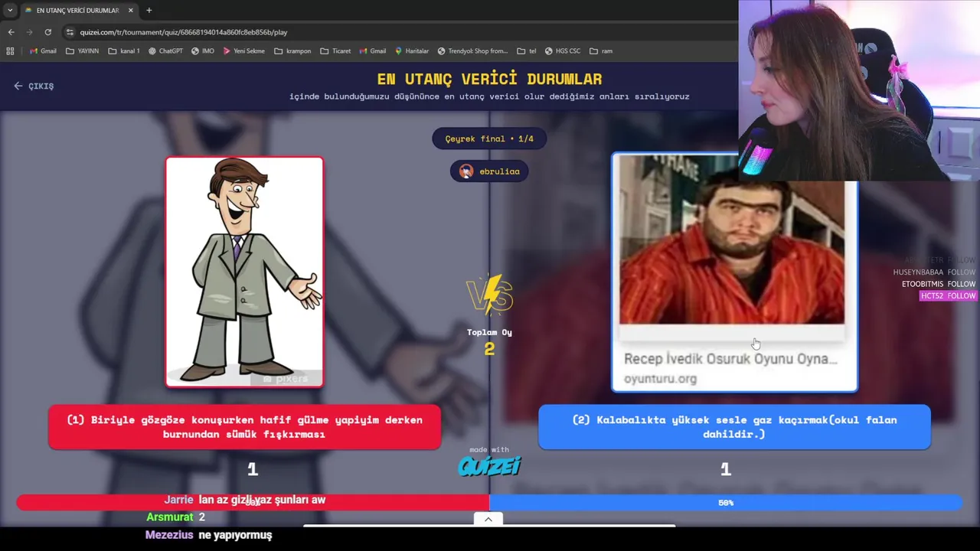This screenshot has width=980, height=551.
Task: Open the ram bookmark folder
Action: click(601, 51)
